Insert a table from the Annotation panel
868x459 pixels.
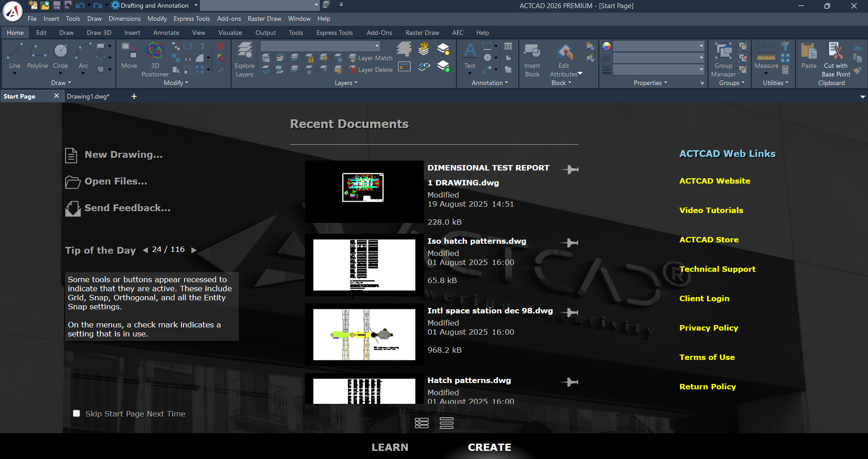[508, 46]
